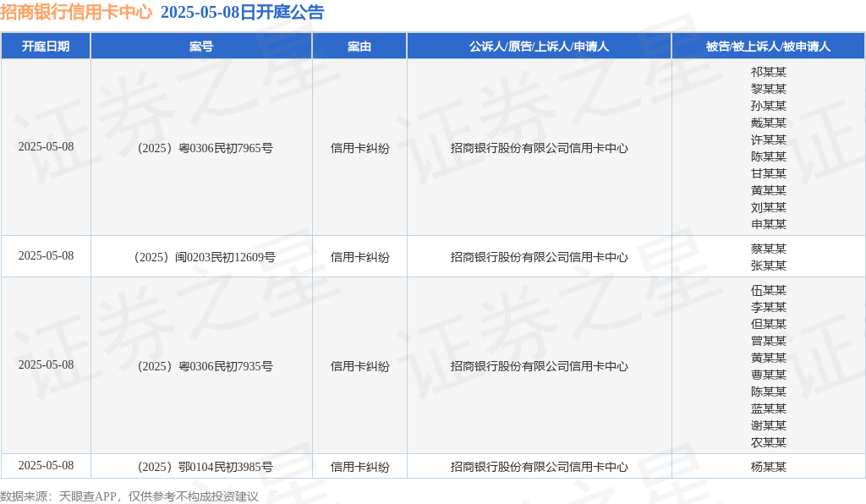Click defendant name '许某某'
866x504 pixels.
point(768,140)
